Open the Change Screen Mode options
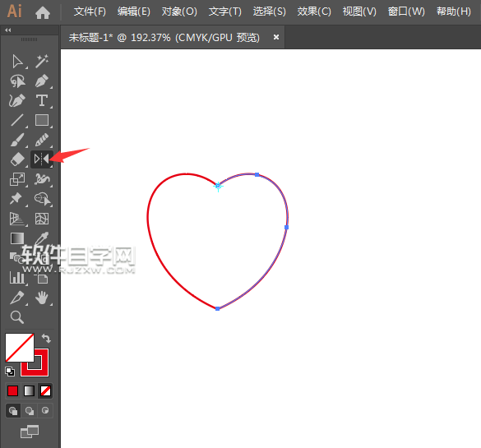Screen dimensions: 481x448 click(30, 432)
